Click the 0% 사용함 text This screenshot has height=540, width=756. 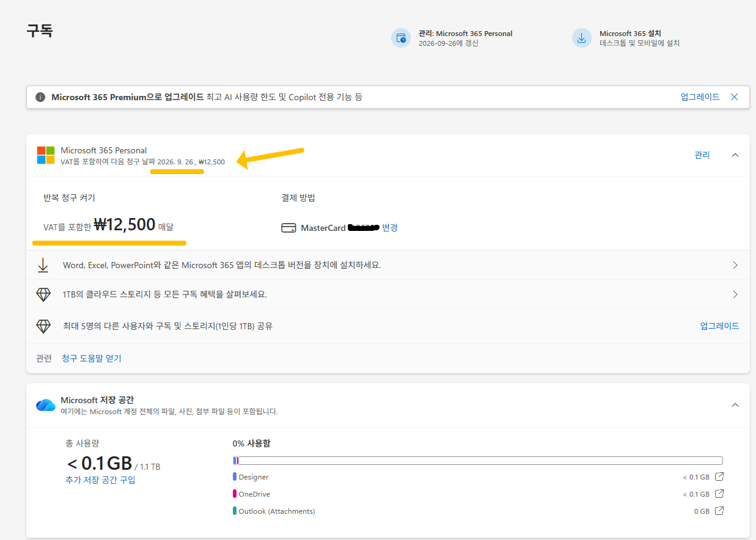[251, 443]
